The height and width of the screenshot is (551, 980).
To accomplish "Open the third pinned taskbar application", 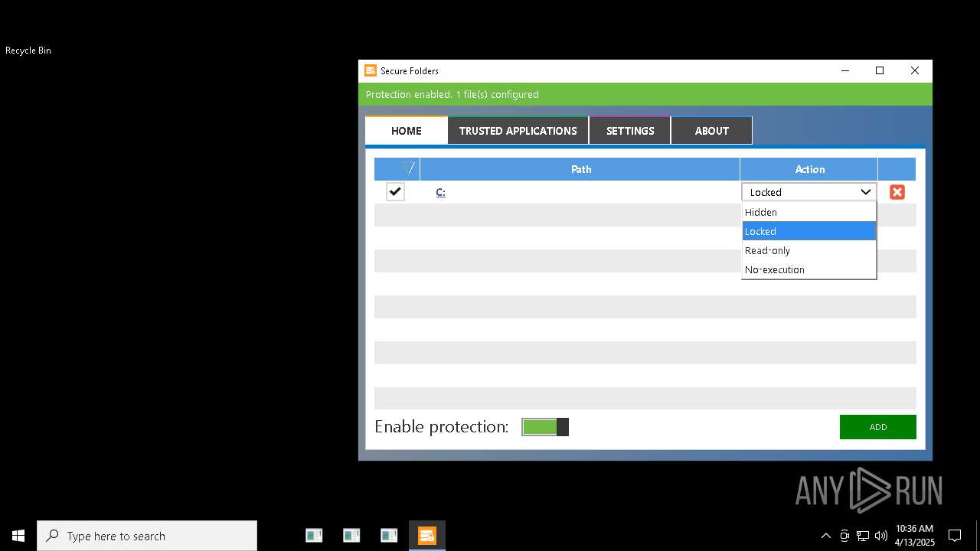I will click(389, 536).
